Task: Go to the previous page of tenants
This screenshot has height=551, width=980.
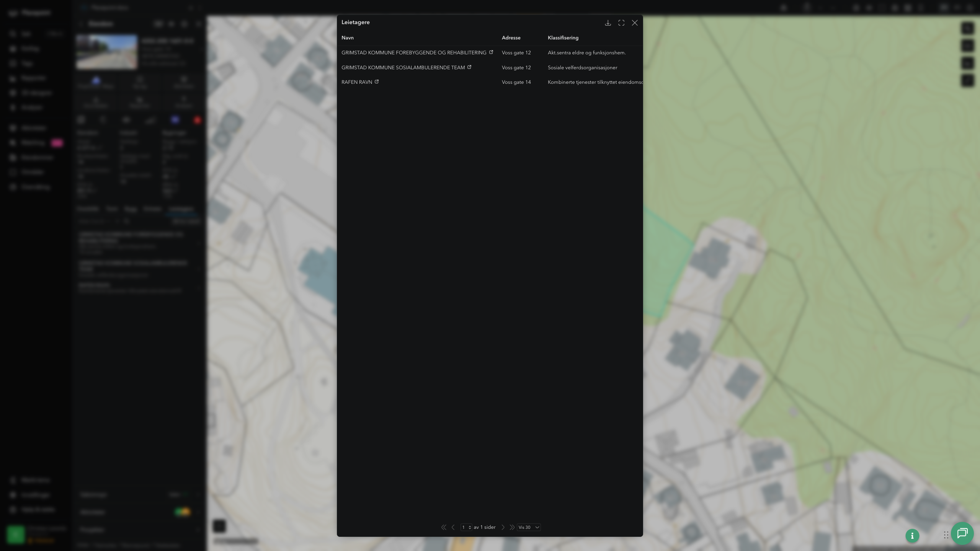Action: (x=453, y=527)
